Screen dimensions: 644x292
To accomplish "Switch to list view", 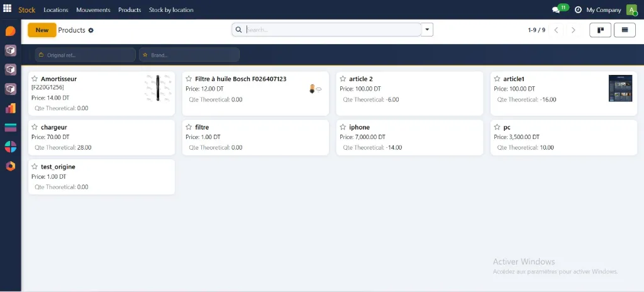I will pos(625,30).
